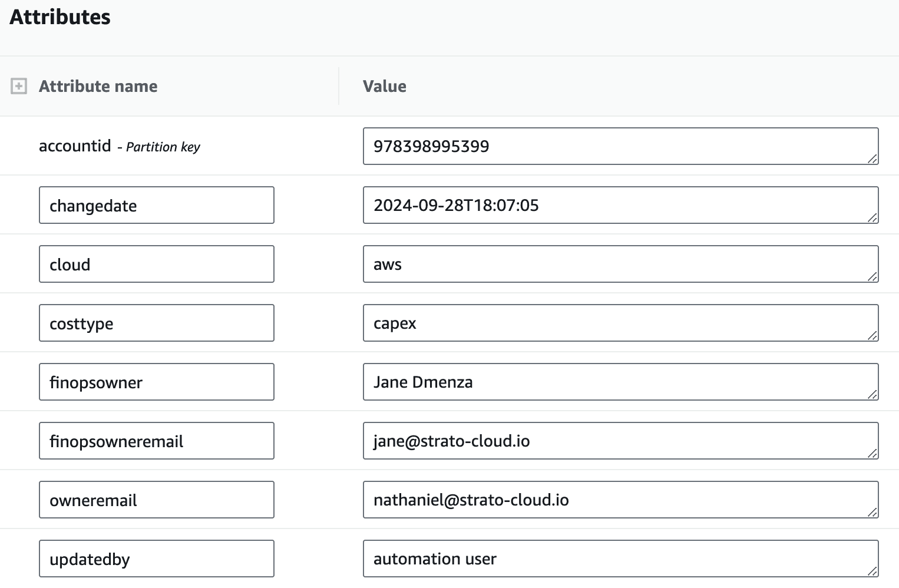Click resize handle of automation user box
899x588 pixels.
click(x=872, y=571)
